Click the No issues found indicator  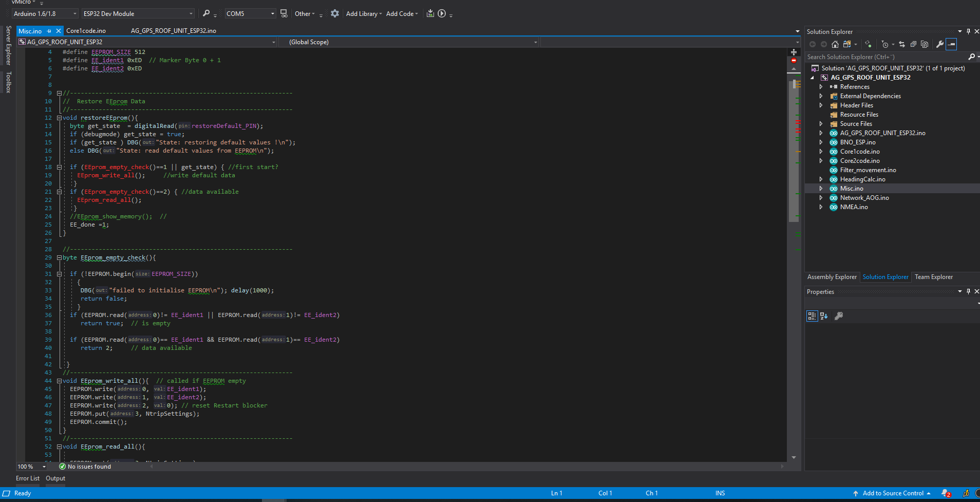pos(85,467)
